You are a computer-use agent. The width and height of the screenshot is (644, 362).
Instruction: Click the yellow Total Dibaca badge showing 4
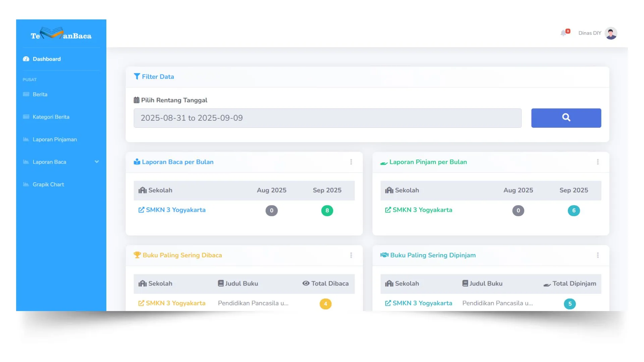coord(325,304)
